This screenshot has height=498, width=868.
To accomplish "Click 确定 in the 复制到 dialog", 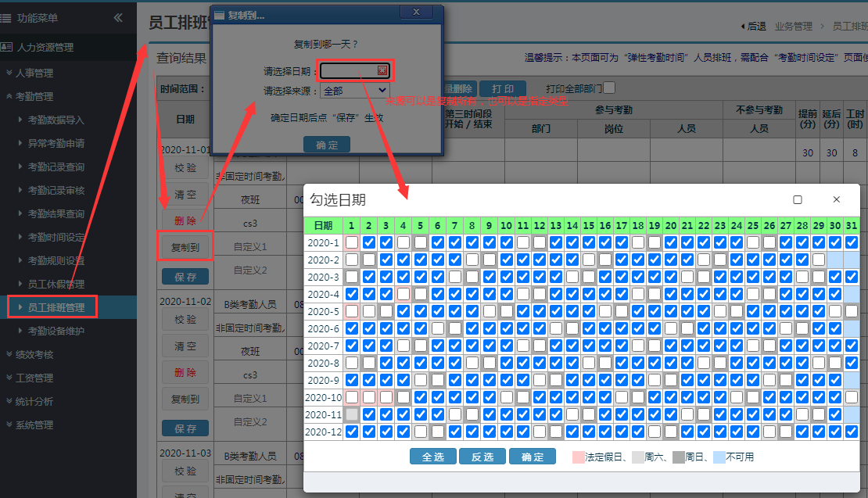I will [x=327, y=145].
